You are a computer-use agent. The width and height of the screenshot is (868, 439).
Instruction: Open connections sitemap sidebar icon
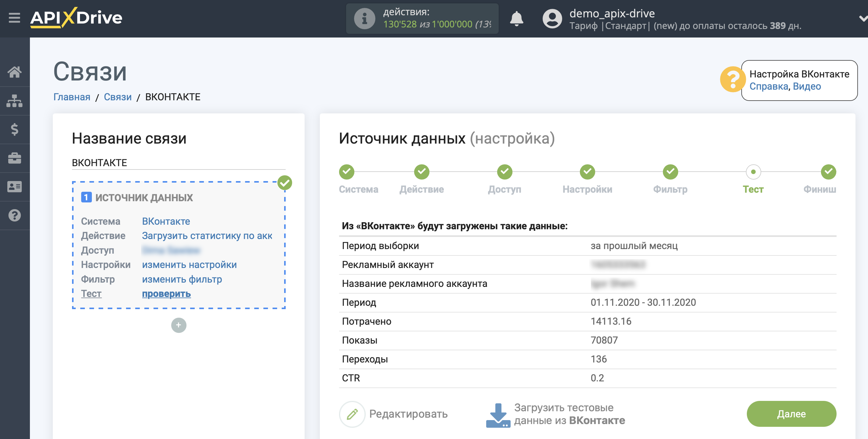14,101
